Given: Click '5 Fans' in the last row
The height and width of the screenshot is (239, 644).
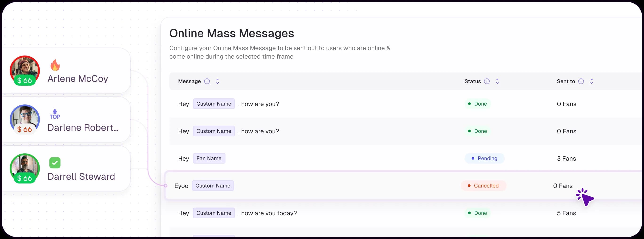Looking at the screenshot, I should (x=566, y=213).
